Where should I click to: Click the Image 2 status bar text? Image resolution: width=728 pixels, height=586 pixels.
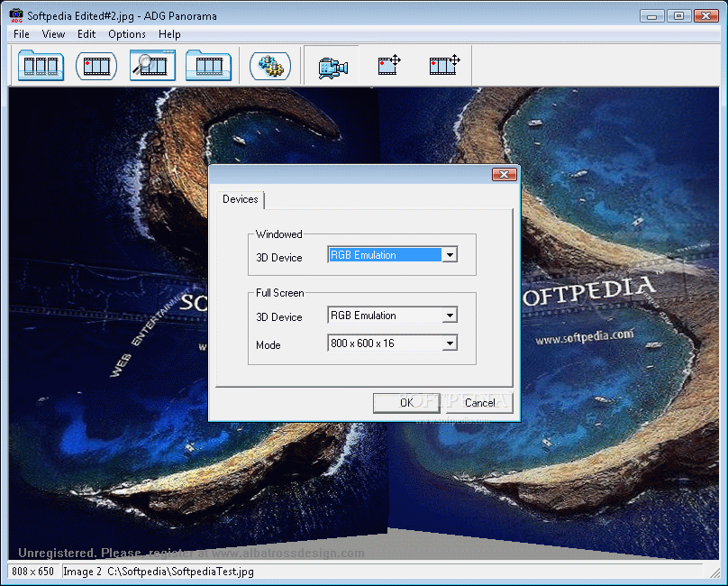click(x=82, y=572)
